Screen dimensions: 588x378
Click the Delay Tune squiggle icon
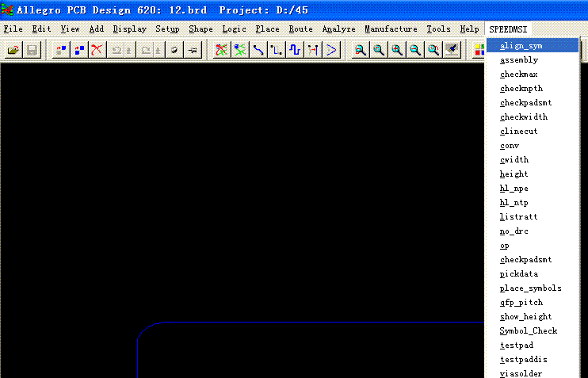295,50
